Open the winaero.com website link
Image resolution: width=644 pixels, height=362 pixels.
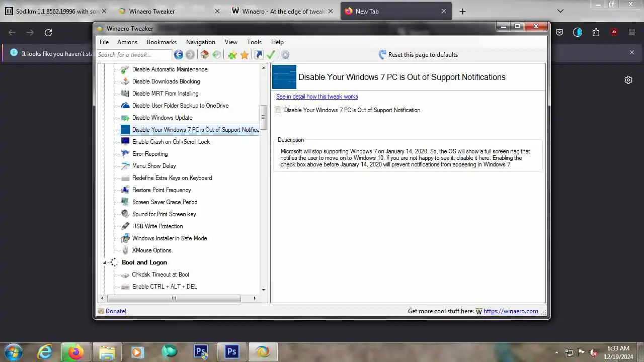pos(511,311)
